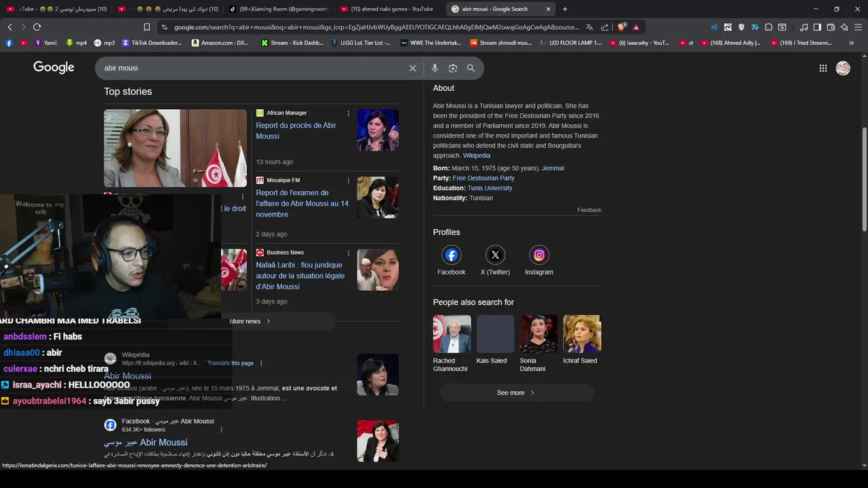
Task: Click Translate this page for Wikipédia result
Action: (x=231, y=363)
